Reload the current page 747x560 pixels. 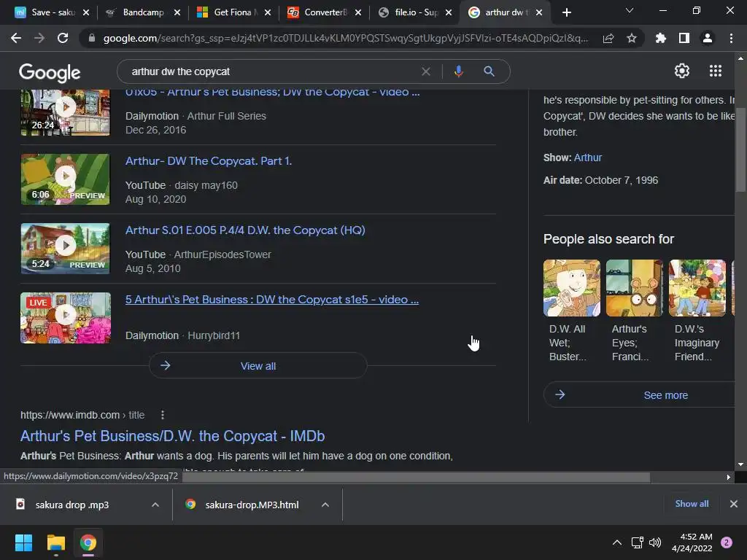[63, 38]
